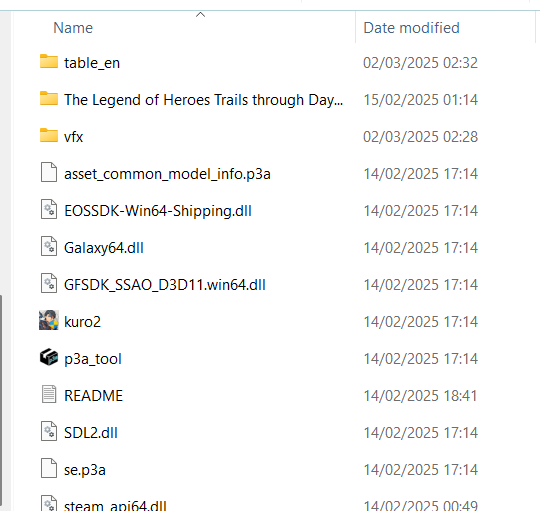540x511 pixels.
Task: Select Galaxy64.dll file name
Action: click(x=104, y=248)
